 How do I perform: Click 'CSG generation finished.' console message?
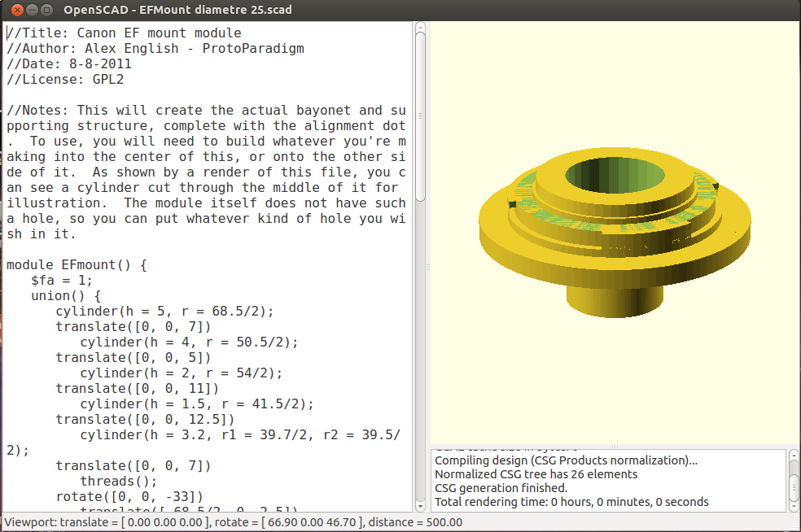click(501, 488)
